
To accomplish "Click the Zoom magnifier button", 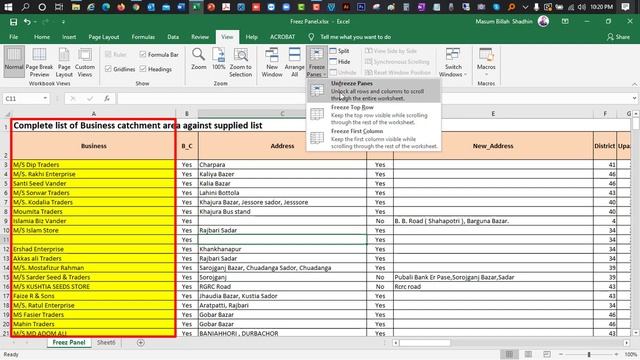I will tap(199, 59).
